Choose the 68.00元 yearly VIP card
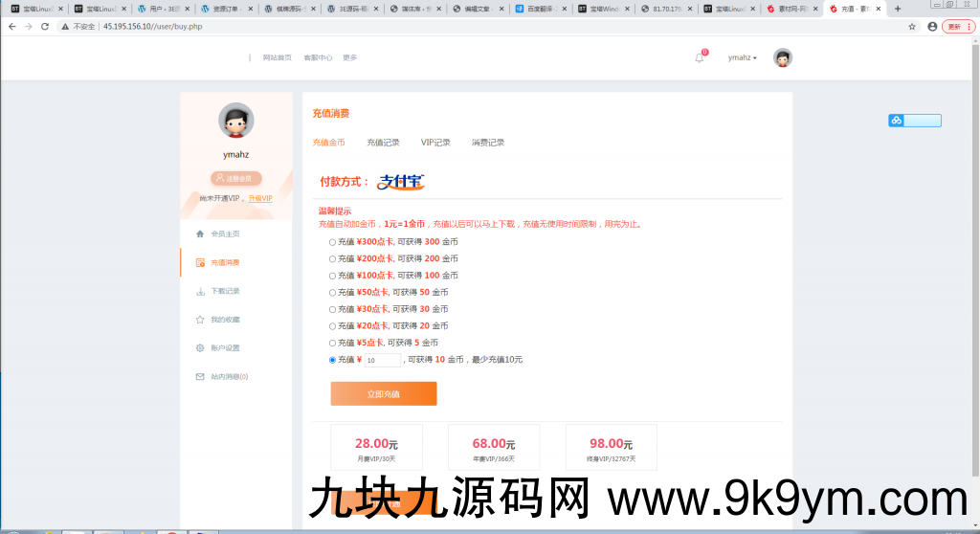Screen dimensions: 980x534 click(494, 448)
